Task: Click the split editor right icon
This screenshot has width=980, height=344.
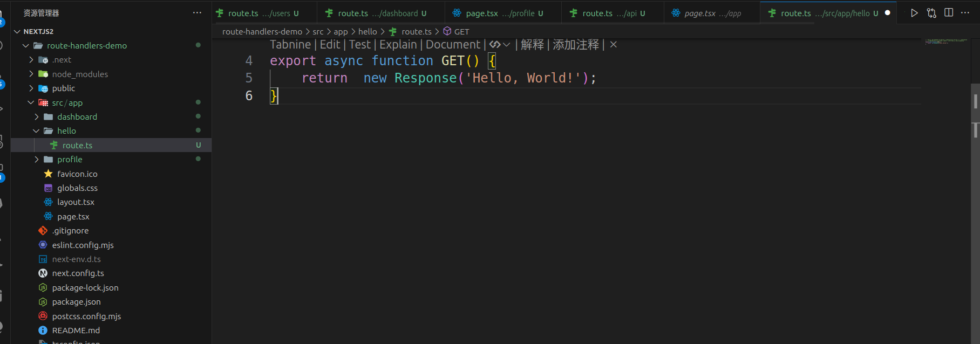Action: pyautogui.click(x=949, y=13)
